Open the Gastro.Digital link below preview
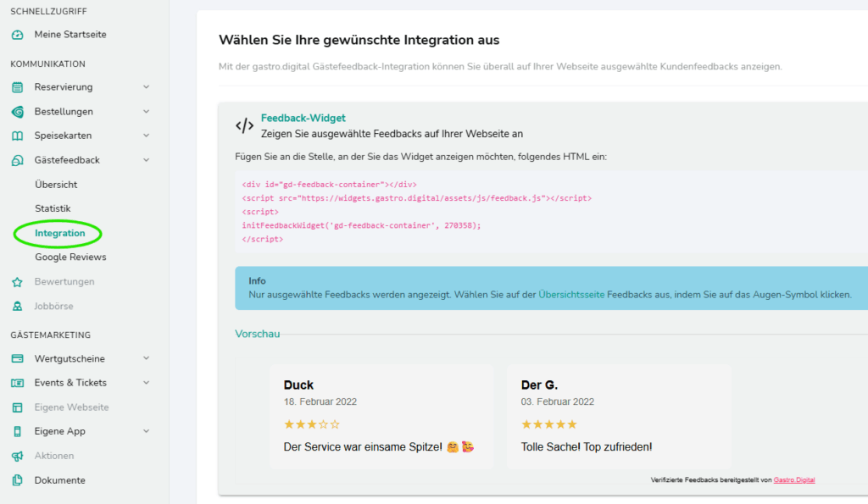 [794, 479]
